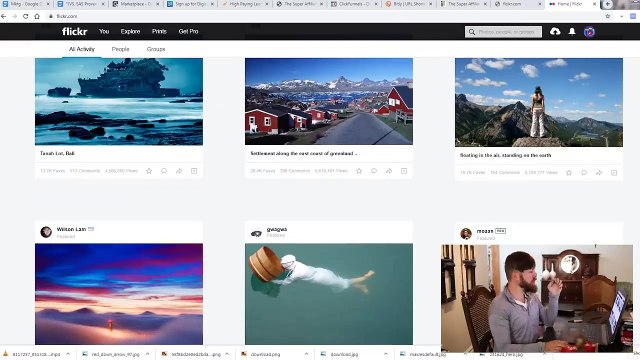Add floating in the air photo to gallery
The height and width of the screenshot is (360, 640).
coord(614,173)
